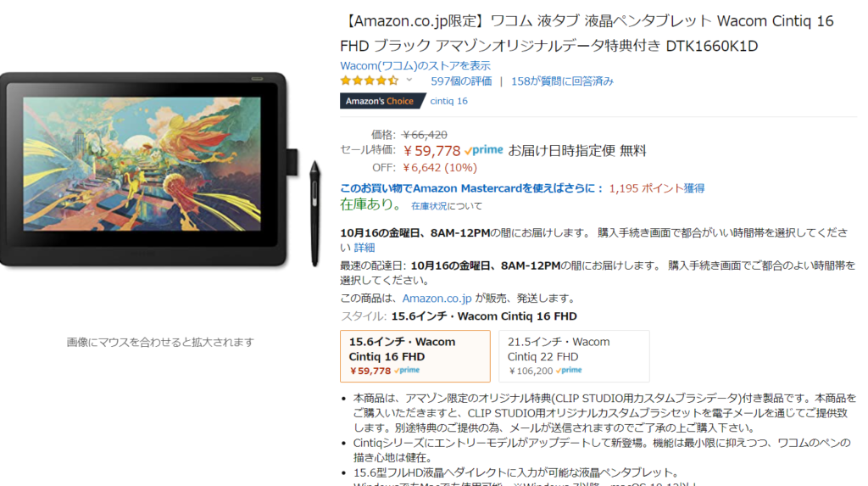Viewport: 868px width, 486px height.
Task: Click the Amazon Mastercard points offer link
Action: pos(471,188)
